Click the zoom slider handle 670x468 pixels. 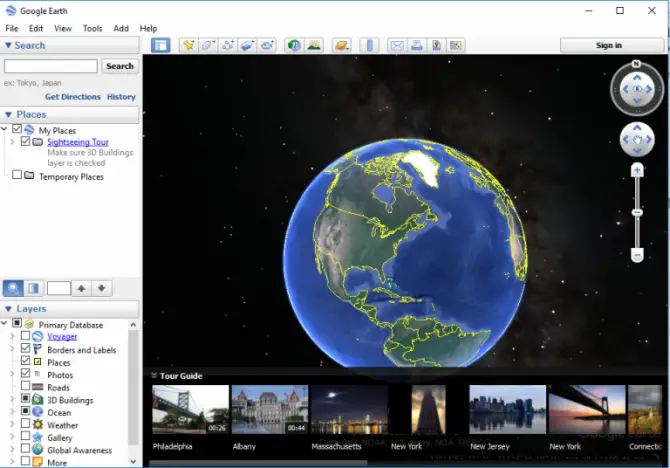pos(637,212)
